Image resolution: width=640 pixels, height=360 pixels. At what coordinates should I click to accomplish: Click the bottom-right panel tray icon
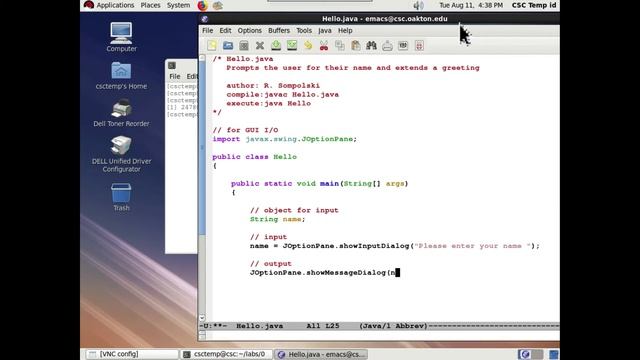tap(553, 354)
